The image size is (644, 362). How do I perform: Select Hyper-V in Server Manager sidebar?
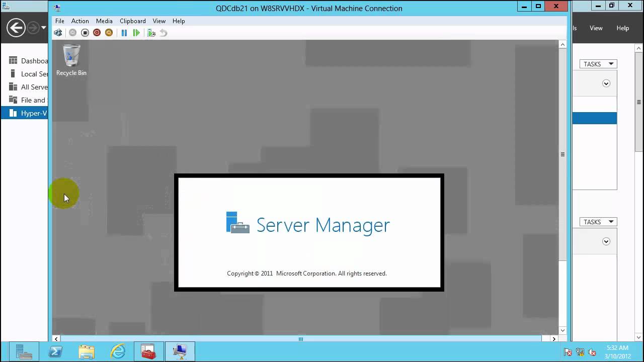(24, 113)
